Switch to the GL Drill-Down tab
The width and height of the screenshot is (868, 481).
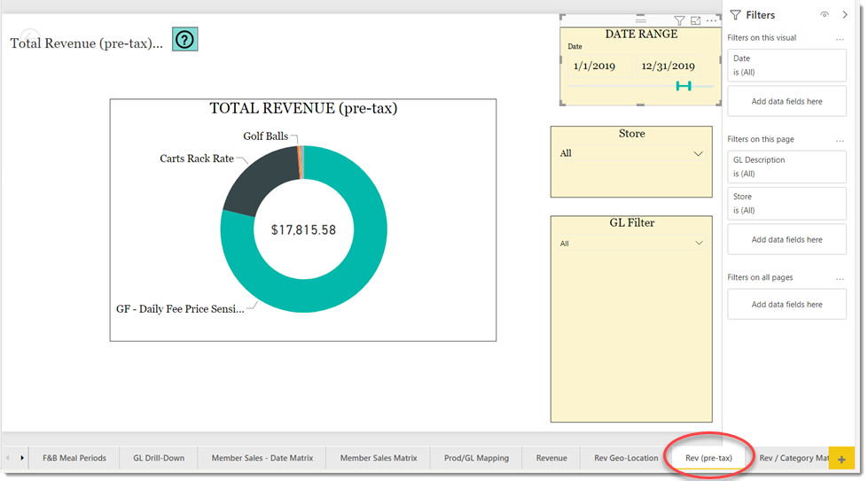(x=159, y=458)
